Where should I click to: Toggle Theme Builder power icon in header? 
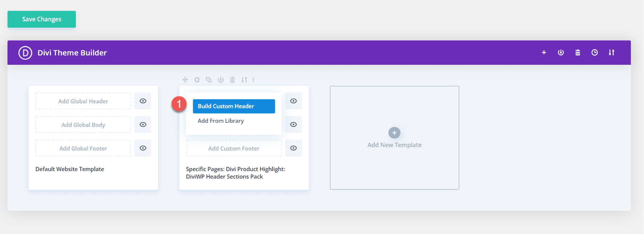[561, 53]
